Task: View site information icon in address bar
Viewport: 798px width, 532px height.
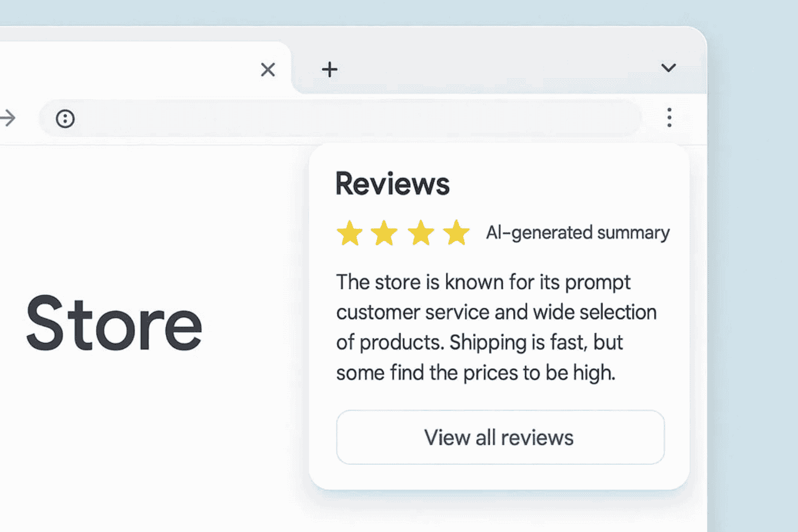Action: click(x=65, y=119)
